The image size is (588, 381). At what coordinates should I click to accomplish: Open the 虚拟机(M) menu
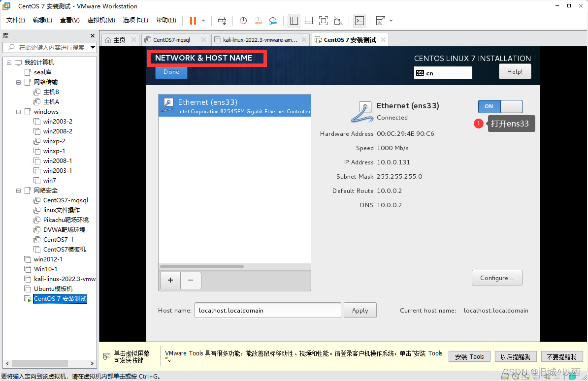[101, 20]
